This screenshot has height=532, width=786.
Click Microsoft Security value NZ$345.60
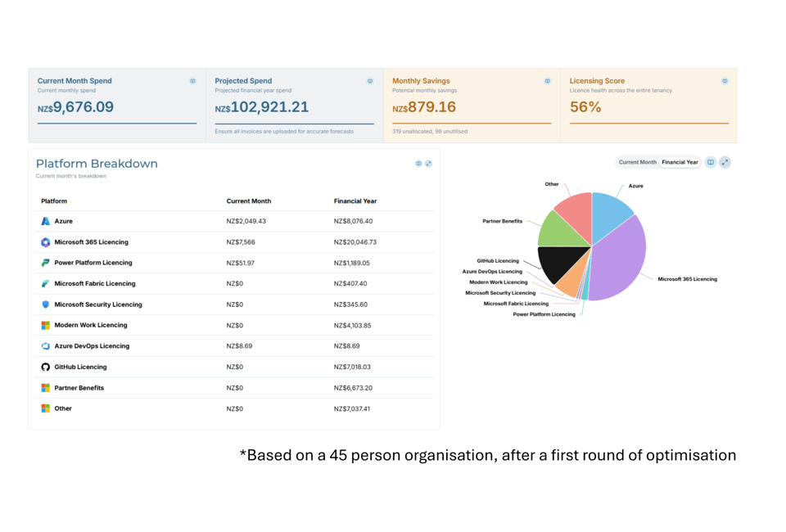coord(351,304)
